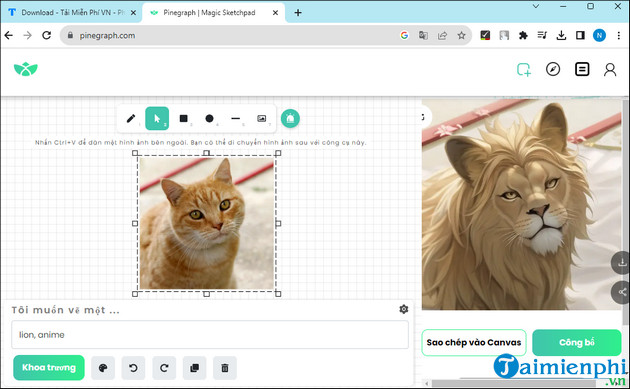Open the color palette button
This screenshot has width=630, height=389.
[x=103, y=368]
